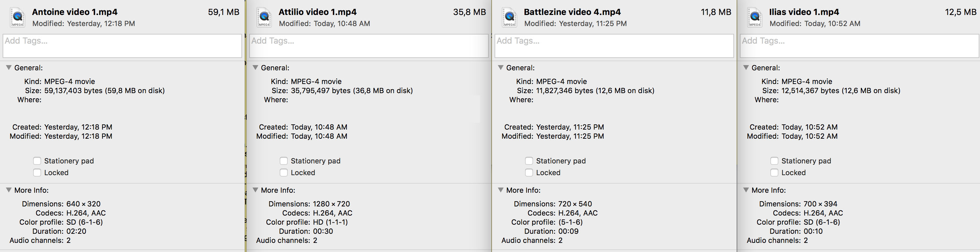
Task: Click duration value '02:20'
Action: [x=76, y=231]
